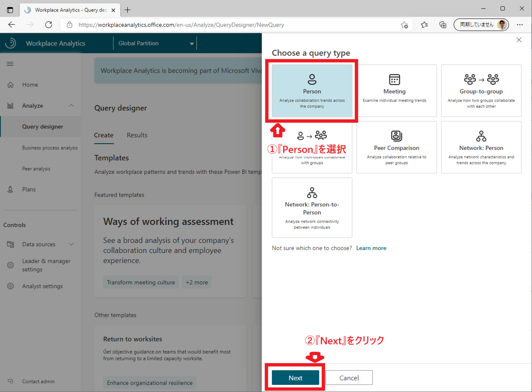532x392 pixels.
Task: Click the Network: Person-to-Person hierarchy icon
Action: 312,192
